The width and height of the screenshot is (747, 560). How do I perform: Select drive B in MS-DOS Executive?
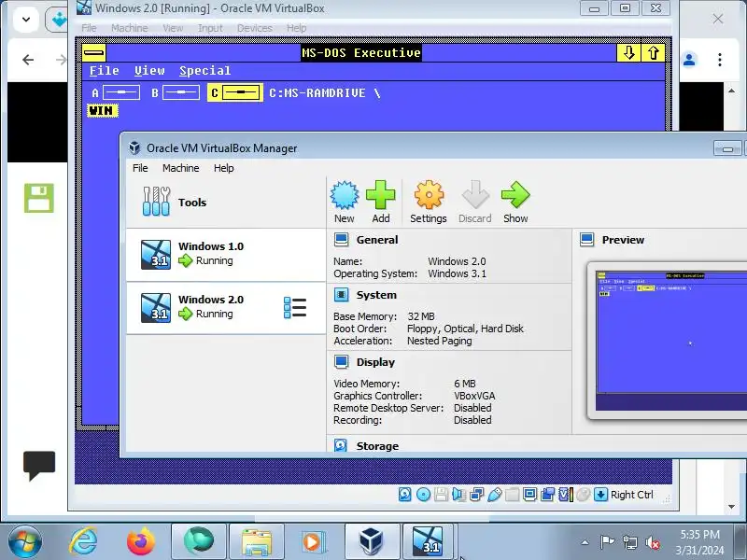175,92
